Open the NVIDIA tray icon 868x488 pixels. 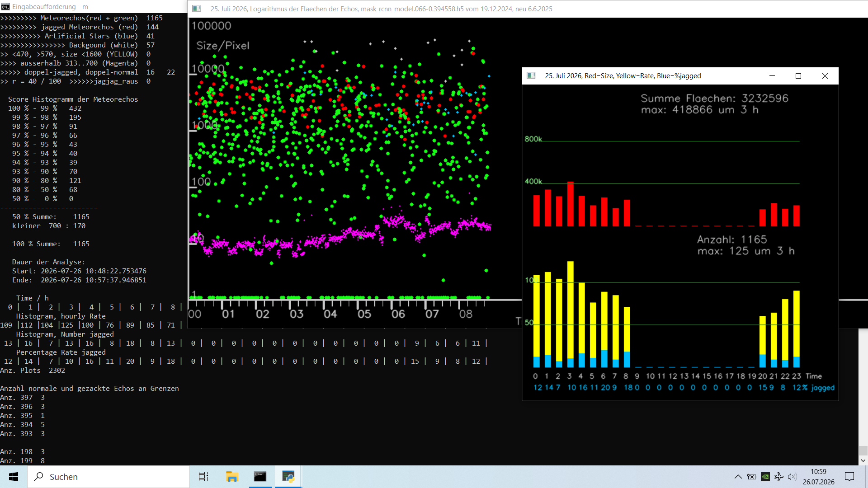[x=765, y=477]
